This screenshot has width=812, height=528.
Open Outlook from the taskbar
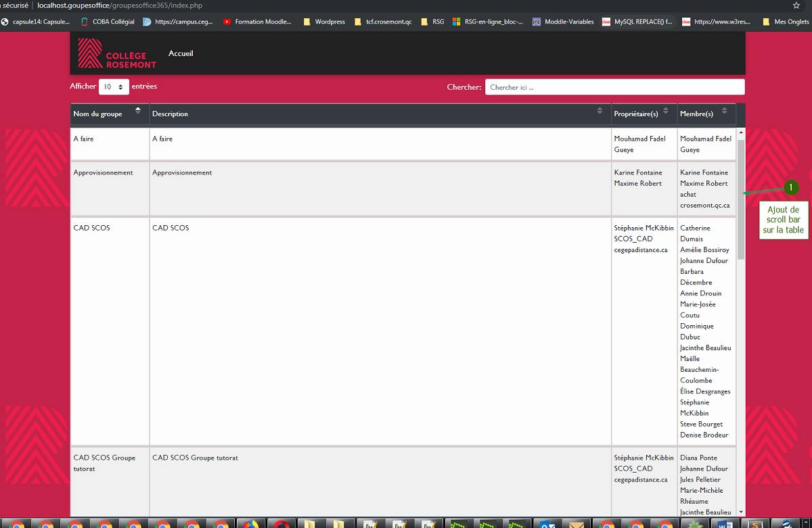tap(547, 523)
